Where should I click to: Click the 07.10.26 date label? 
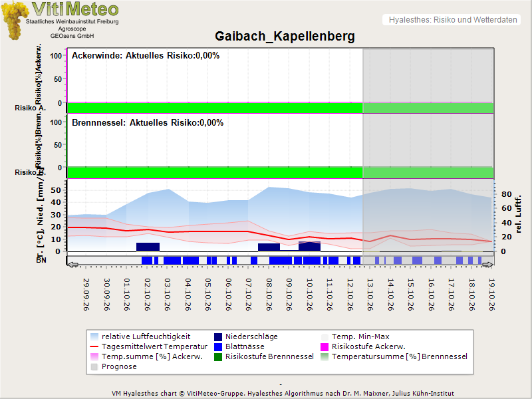click(248, 295)
